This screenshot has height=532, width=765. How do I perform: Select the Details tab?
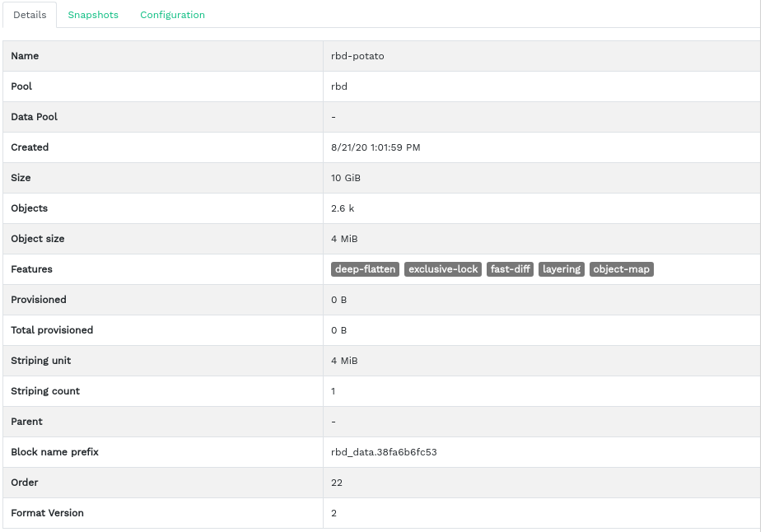pos(30,15)
